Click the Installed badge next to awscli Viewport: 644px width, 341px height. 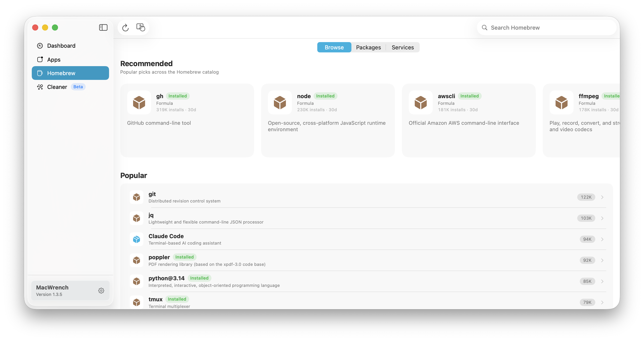coord(469,96)
